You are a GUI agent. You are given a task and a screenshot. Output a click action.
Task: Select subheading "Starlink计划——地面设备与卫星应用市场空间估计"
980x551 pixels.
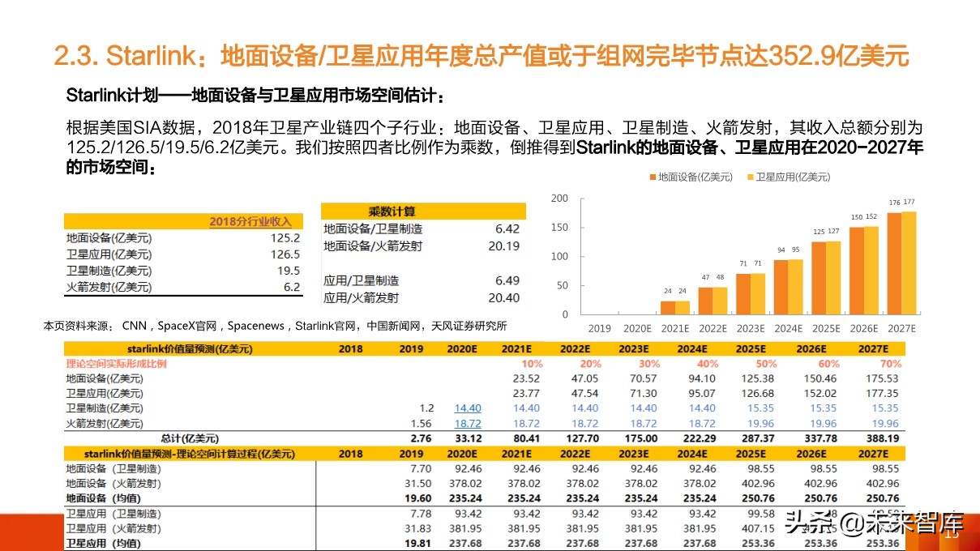pos(255,96)
